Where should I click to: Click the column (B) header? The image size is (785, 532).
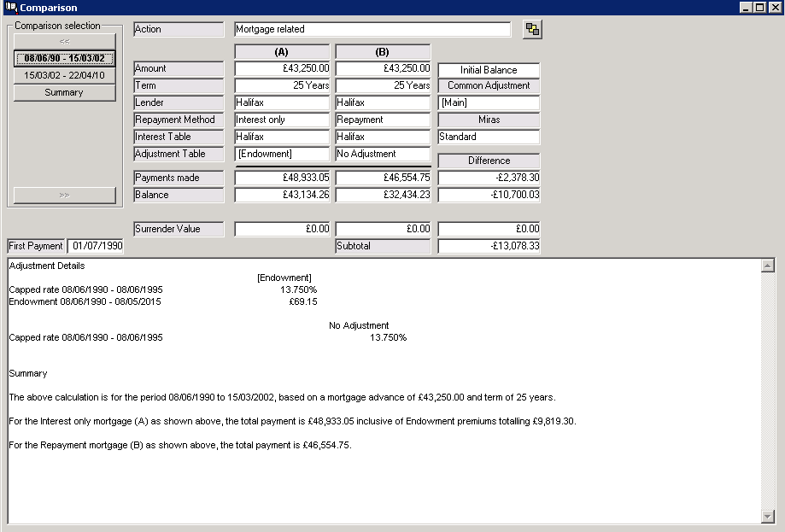coord(383,52)
